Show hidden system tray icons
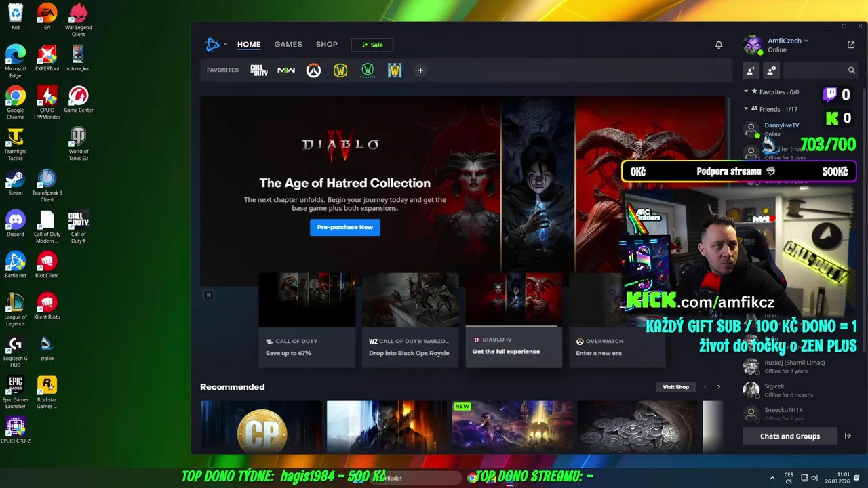868x488 pixels. coord(772,478)
